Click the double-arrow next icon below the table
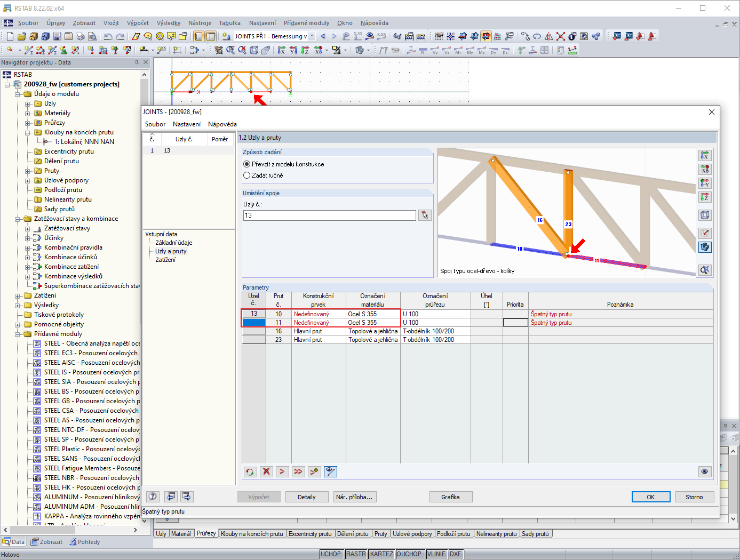 pos(298,471)
